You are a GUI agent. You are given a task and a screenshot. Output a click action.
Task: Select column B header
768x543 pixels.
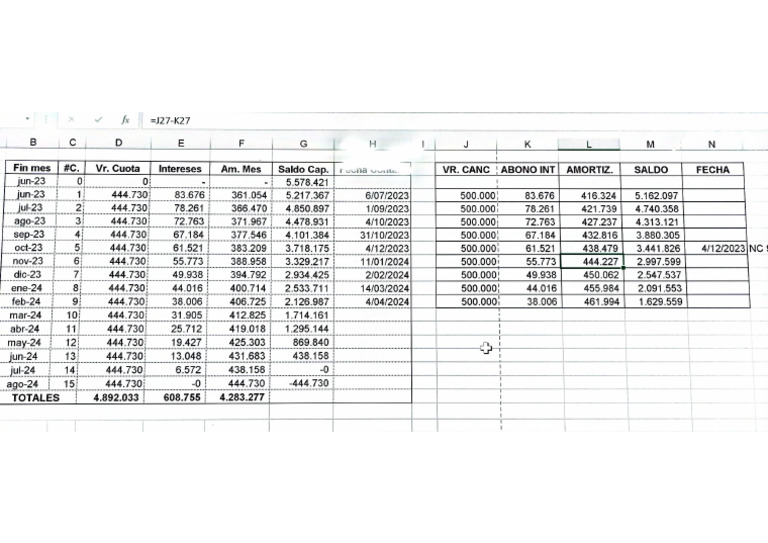(x=33, y=142)
